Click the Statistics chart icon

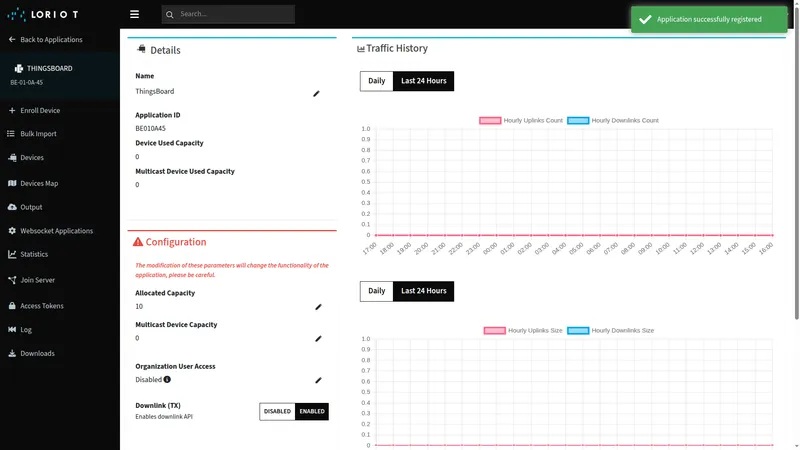click(x=12, y=254)
